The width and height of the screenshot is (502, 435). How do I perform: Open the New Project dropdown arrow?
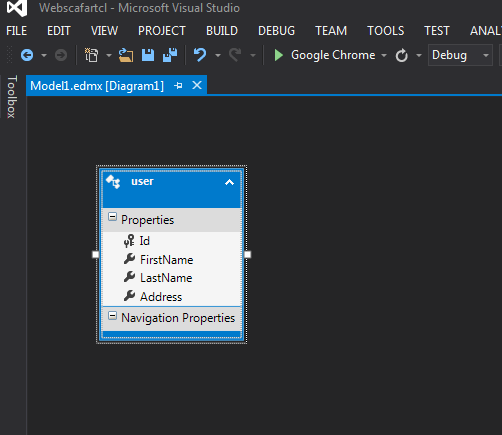point(109,55)
